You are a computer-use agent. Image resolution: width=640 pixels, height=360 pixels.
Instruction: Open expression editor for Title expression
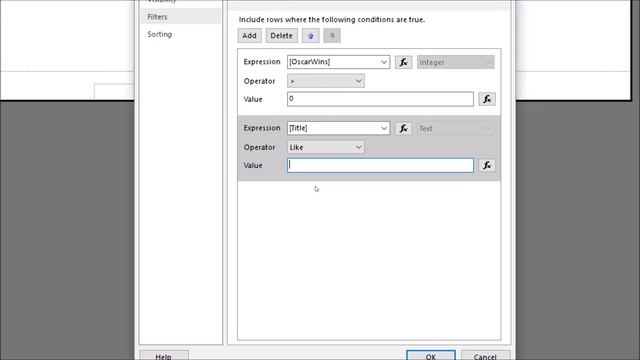(403, 128)
